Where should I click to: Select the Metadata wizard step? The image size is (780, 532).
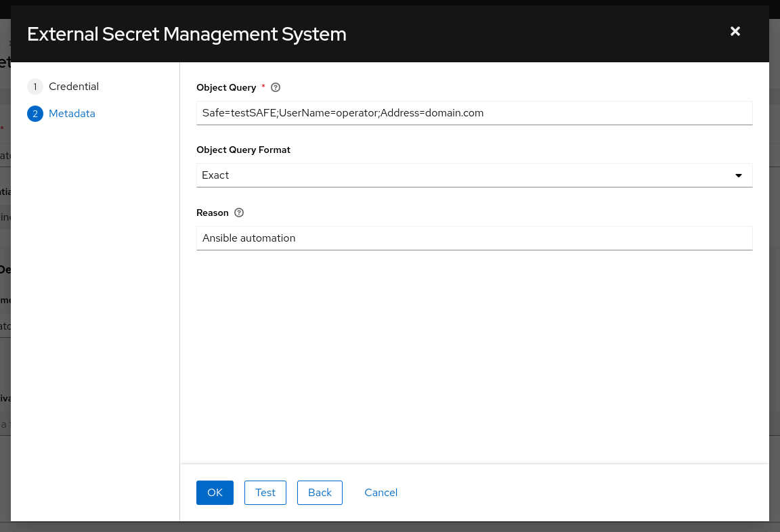coord(72,114)
